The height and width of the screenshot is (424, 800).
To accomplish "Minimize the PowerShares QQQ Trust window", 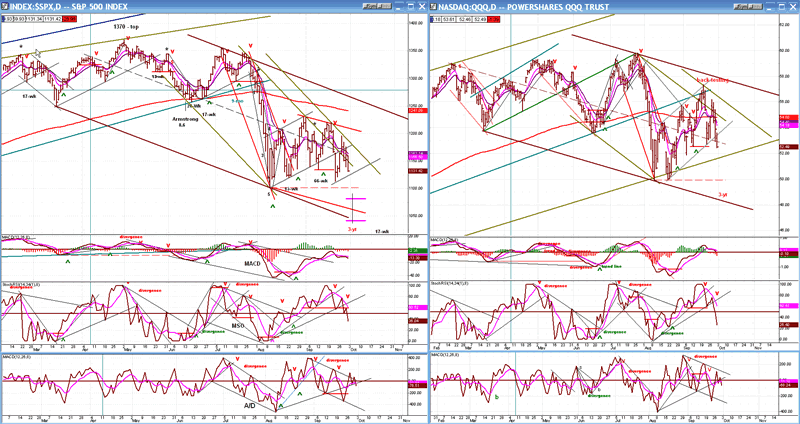I will pyautogui.click(x=771, y=5).
